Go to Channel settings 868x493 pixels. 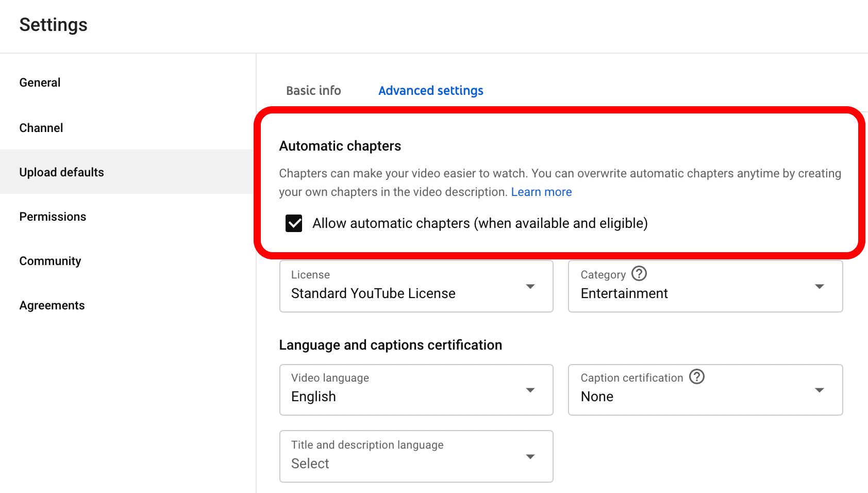(41, 128)
